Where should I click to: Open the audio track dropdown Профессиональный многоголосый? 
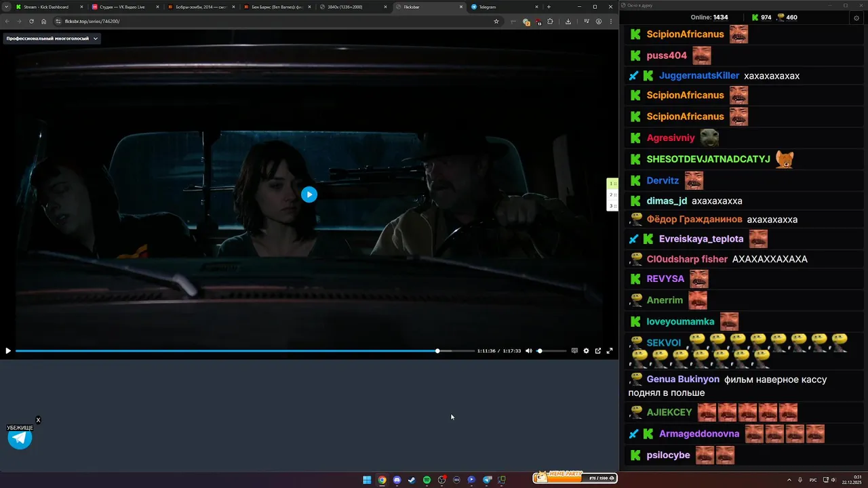point(52,39)
